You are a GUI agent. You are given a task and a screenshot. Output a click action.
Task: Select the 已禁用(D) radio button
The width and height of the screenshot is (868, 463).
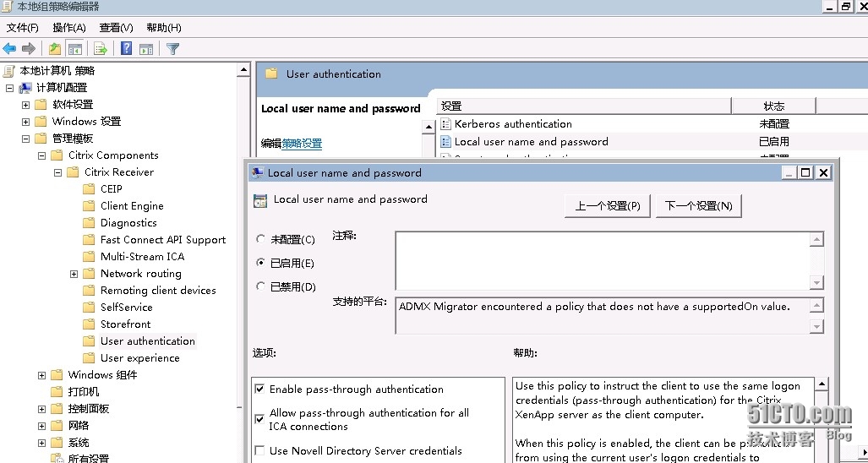(260, 286)
